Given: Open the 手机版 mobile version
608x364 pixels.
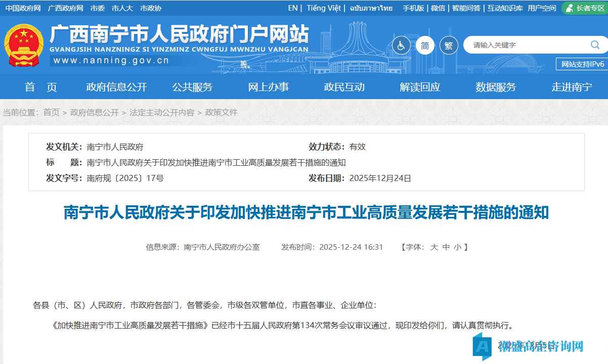Looking at the screenshot, I should (x=413, y=8).
